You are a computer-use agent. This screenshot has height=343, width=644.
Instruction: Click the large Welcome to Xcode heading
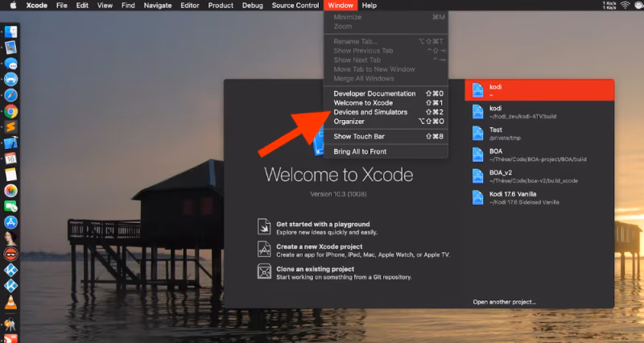pyautogui.click(x=338, y=175)
